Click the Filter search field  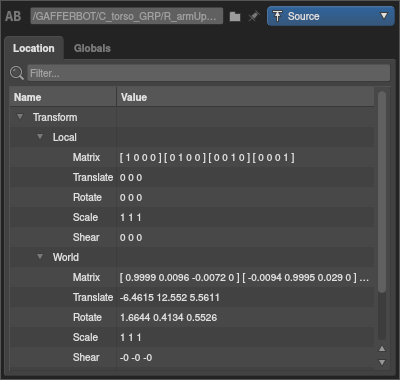(x=208, y=73)
